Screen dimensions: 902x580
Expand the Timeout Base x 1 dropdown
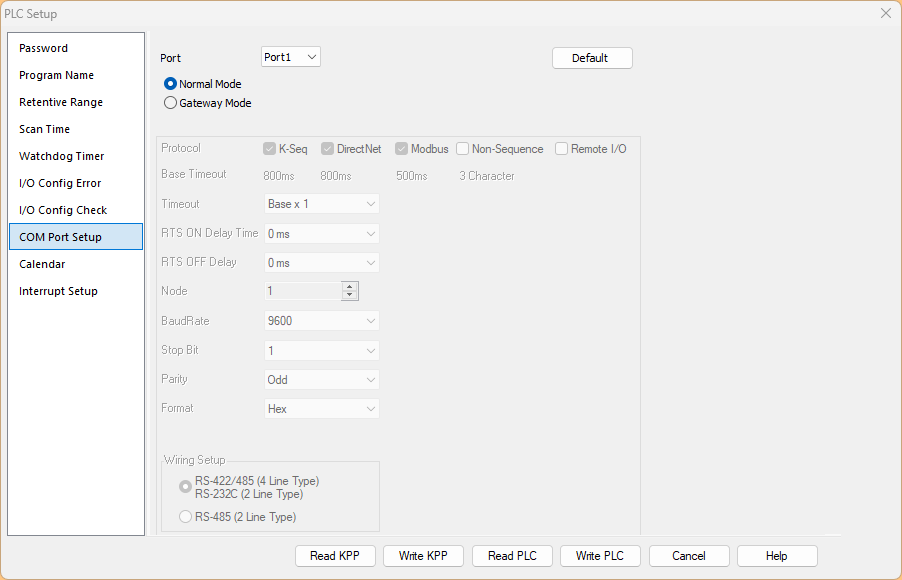coord(322,204)
